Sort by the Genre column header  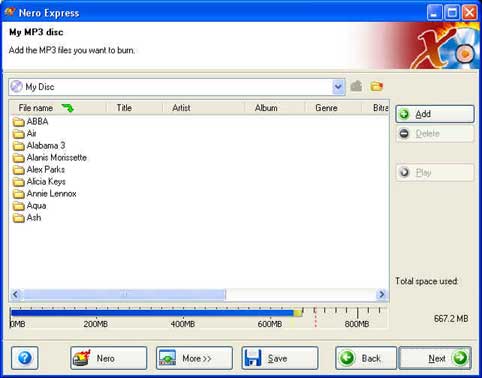[333, 108]
